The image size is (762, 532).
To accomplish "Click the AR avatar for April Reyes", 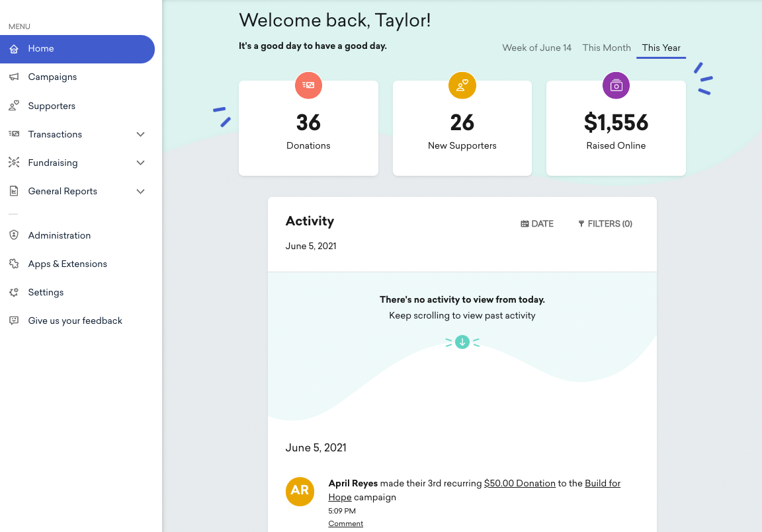I will tap(300, 492).
